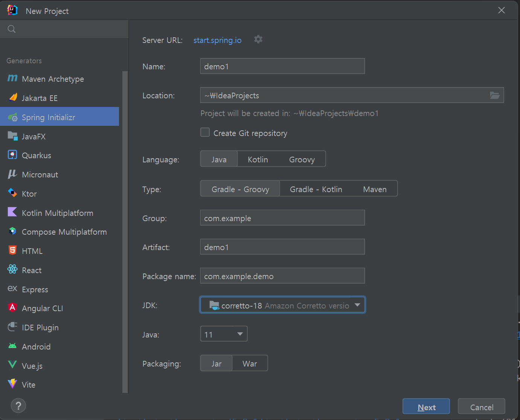Select Java language option

tap(219, 159)
